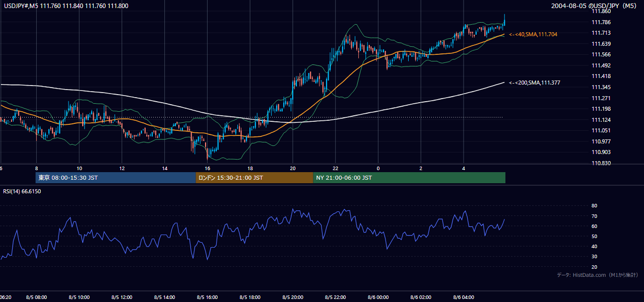644x302 pixels.
Task: Click RSI scale value 70
Action: 594,216
